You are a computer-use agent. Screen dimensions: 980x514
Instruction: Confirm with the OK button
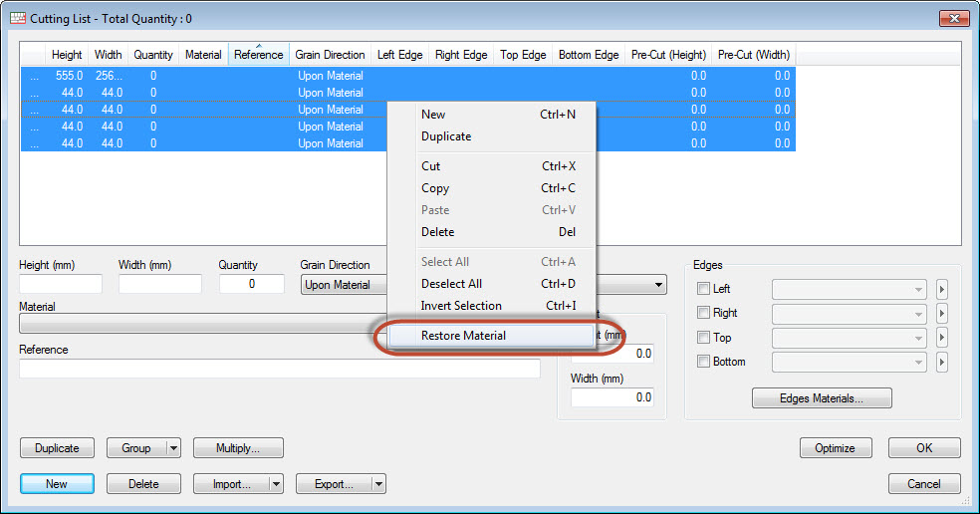(x=924, y=447)
